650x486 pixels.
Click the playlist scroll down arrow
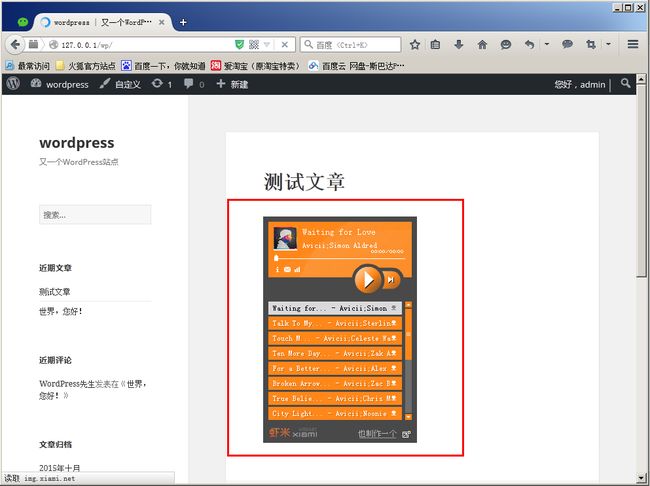click(x=408, y=416)
